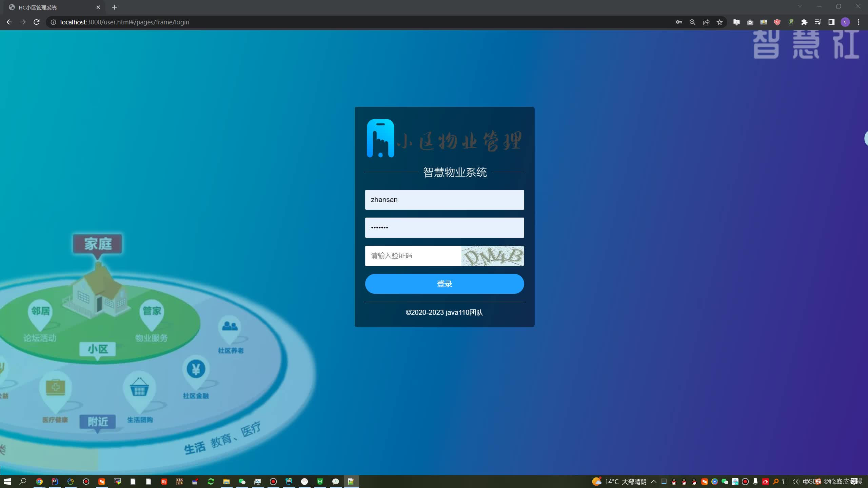Screen dimensions: 868x488
Task: Click the camera screenshot extension icon
Action: 750,22
